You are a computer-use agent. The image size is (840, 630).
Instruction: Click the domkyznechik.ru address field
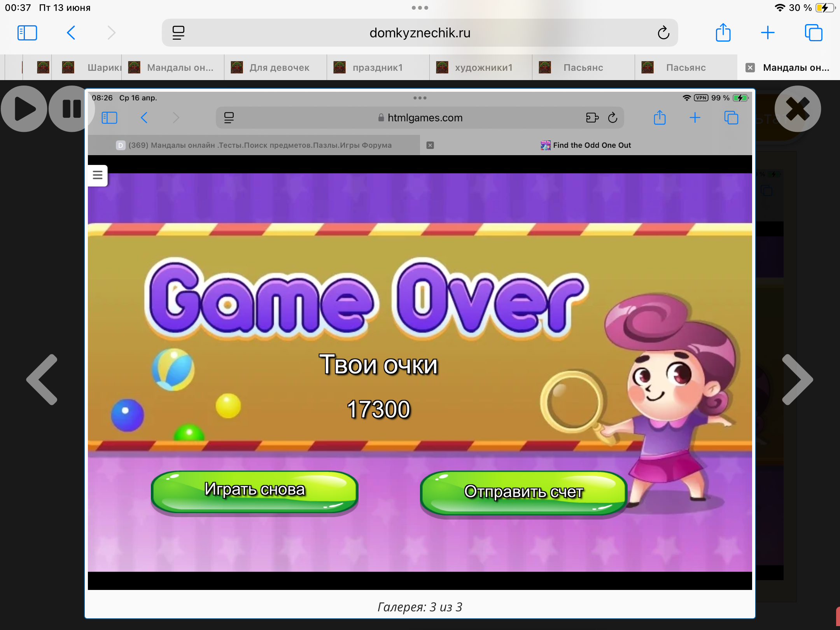[x=420, y=33]
